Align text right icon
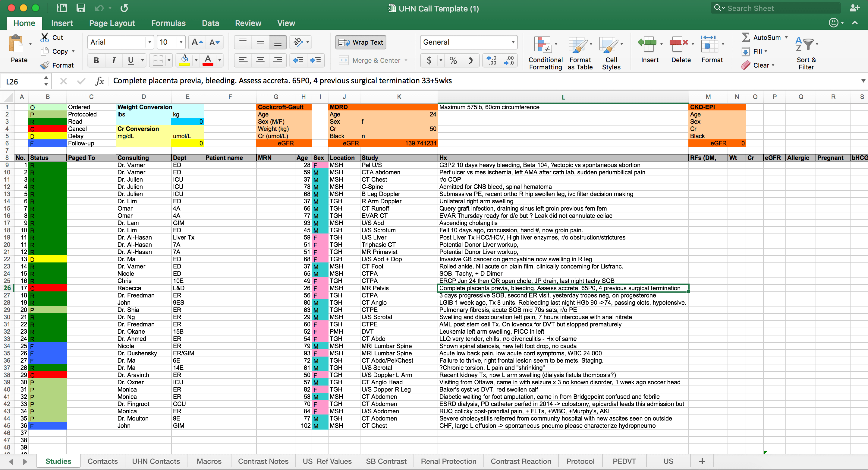This screenshot has width=868, height=470. 278,60
